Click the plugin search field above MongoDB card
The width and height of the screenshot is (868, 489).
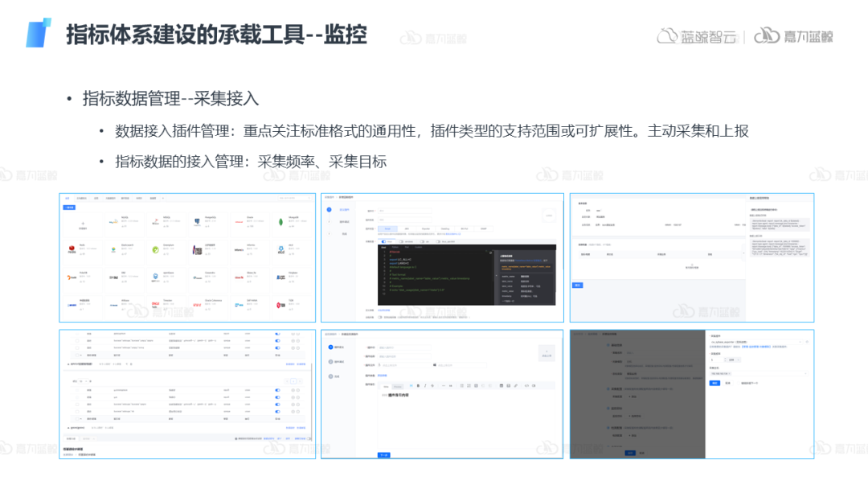click(x=294, y=198)
